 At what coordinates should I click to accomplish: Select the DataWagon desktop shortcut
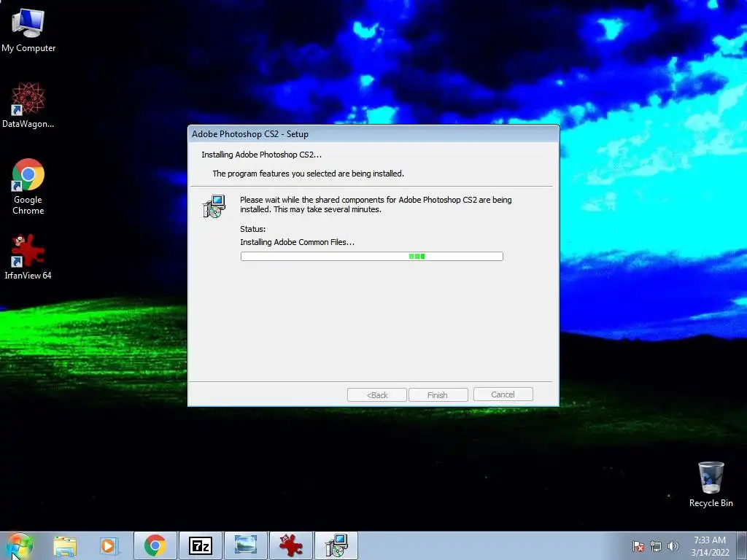[x=28, y=105]
